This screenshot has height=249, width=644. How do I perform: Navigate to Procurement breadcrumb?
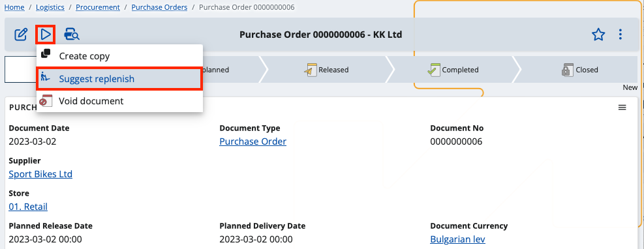click(98, 7)
